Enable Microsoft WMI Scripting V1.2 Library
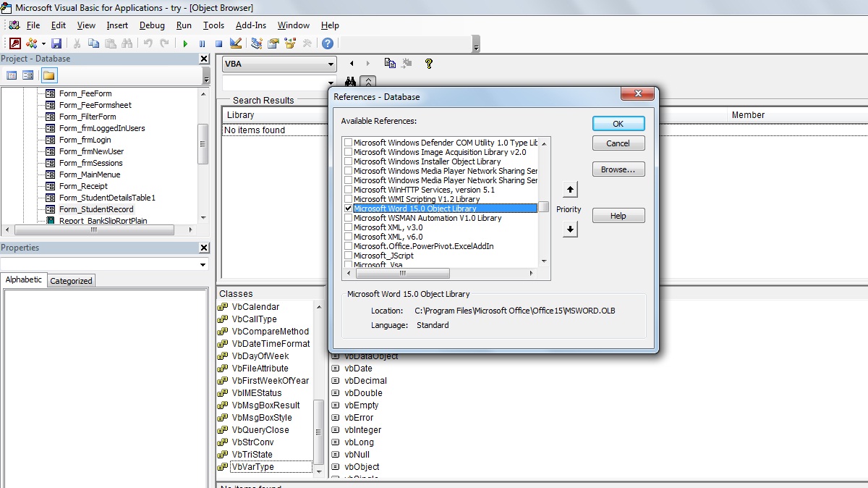 (349, 199)
